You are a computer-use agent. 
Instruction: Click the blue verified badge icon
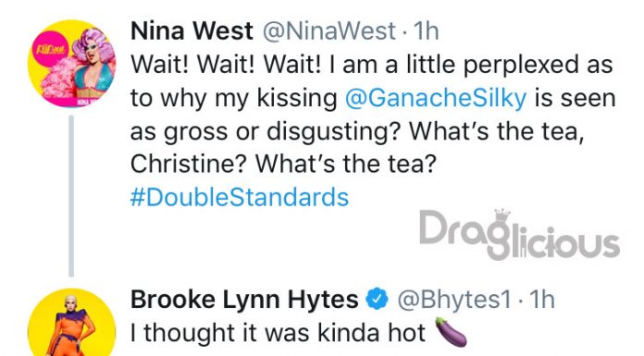377,299
